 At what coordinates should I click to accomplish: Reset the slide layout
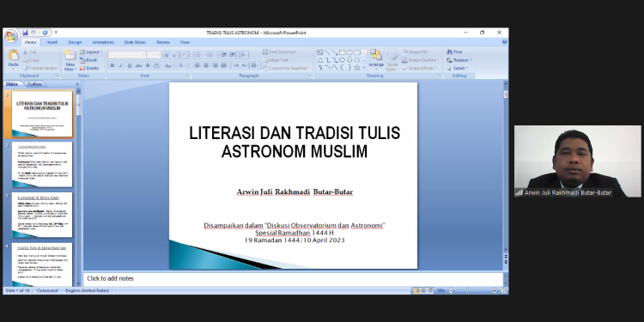(x=88, y=60)
